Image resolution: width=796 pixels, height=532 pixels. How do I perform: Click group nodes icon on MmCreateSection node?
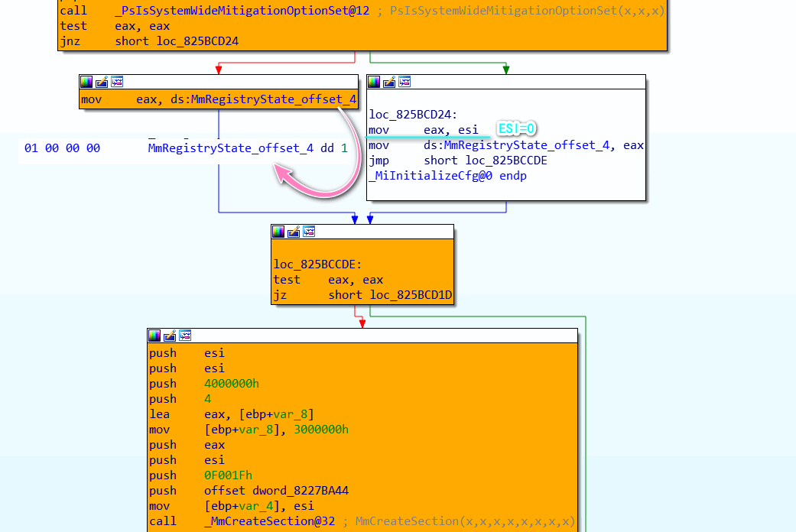click(x=185, y=336)
